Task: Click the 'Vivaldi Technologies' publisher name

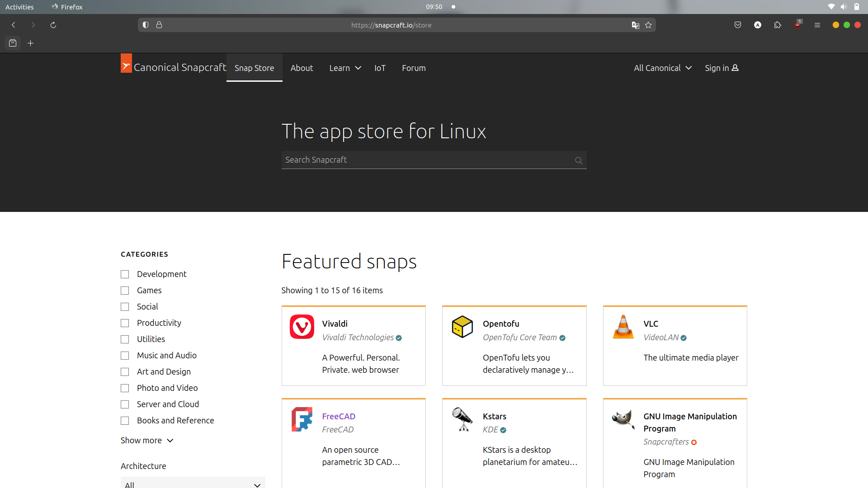Action: pos(358,337)
